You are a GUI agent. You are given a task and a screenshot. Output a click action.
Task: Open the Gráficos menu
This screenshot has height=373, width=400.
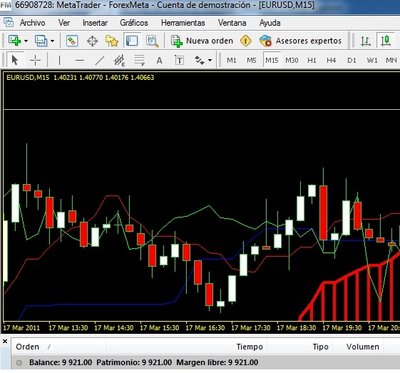[x=134, y=23]
